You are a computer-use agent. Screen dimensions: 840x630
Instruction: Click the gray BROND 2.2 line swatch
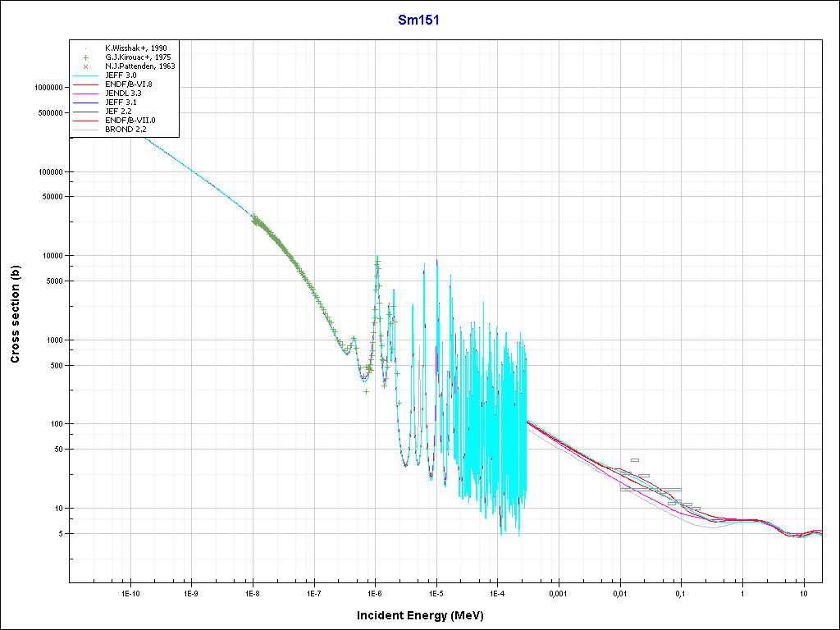[x=85, y=129]
